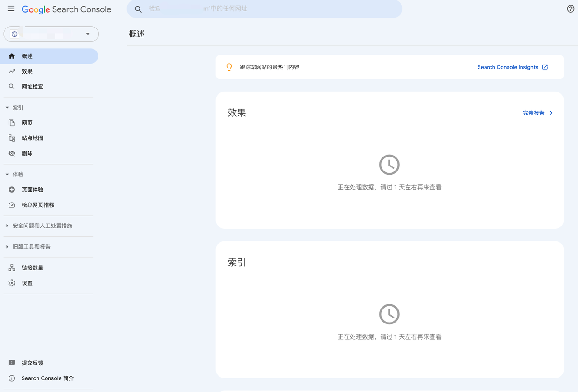Click the trend line icon beside 效果
578x392 pixels.
pos(12,71)
